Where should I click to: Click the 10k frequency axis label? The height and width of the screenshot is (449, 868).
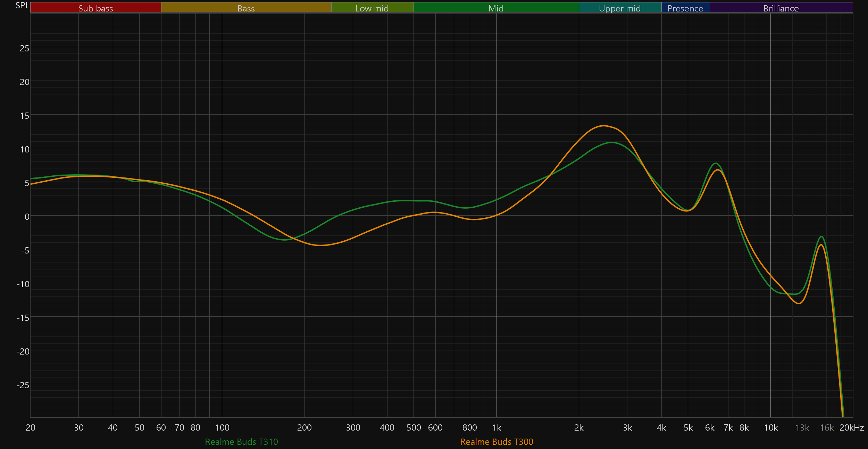click(771, 427)
